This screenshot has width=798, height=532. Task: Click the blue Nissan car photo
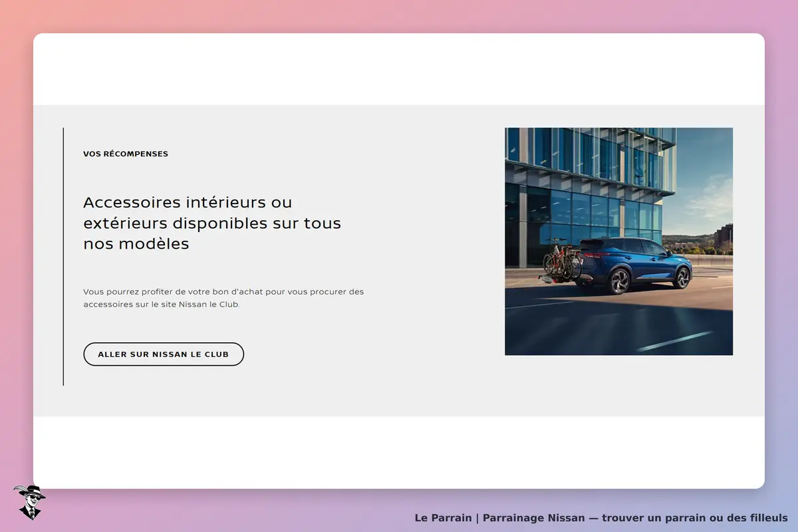(x=618, y=241)
